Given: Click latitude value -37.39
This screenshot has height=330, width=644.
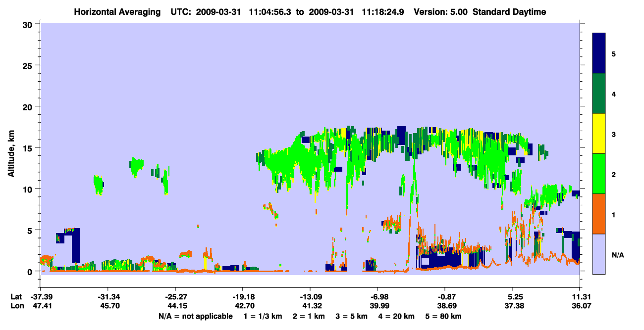Looking at the screenshot, I should pyautogui.click(x=40, y=297).
